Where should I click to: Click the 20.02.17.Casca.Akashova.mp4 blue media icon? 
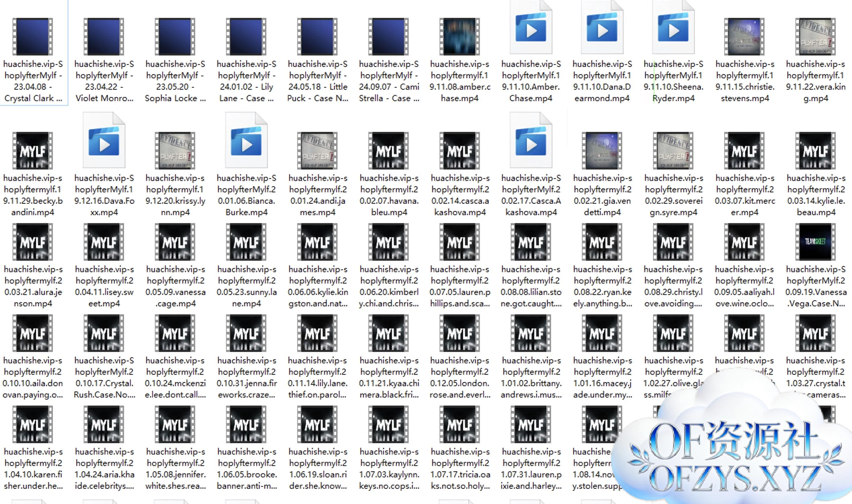(531, 142)
